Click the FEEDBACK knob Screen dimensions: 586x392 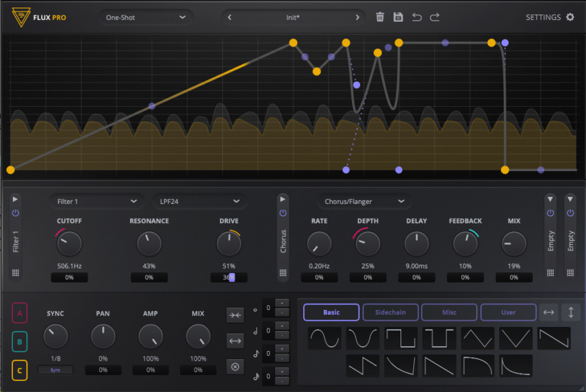coord(466,244)
